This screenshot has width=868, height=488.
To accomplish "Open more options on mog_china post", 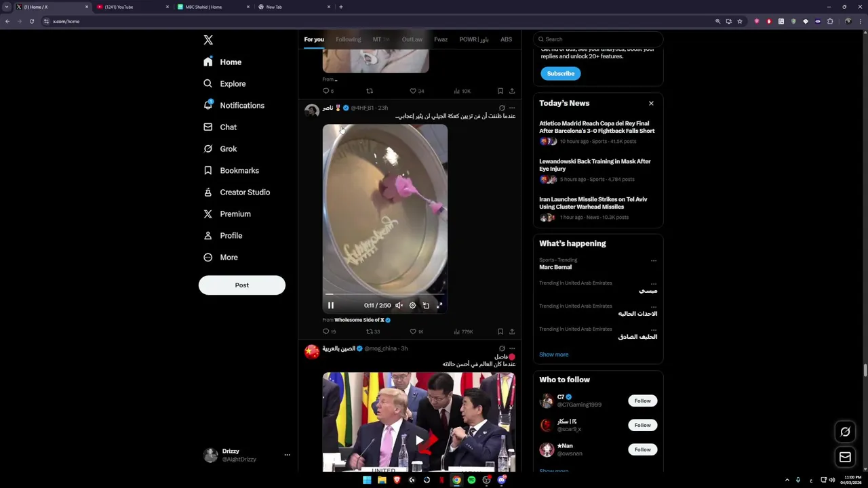I will pyautogui.click(x=512, y=348).
